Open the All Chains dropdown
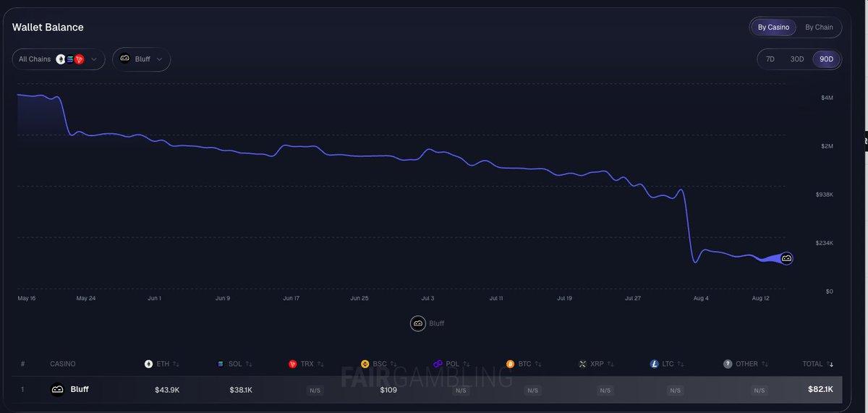 tap(59, 59)
